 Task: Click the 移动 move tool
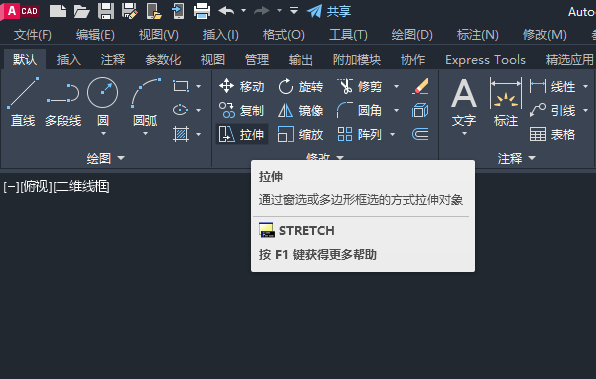click(241, 87)
